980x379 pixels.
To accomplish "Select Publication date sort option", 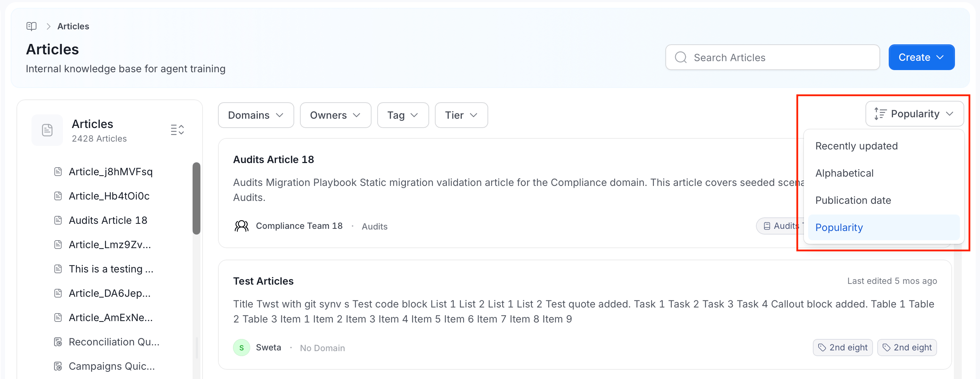I will coord(883,200).
